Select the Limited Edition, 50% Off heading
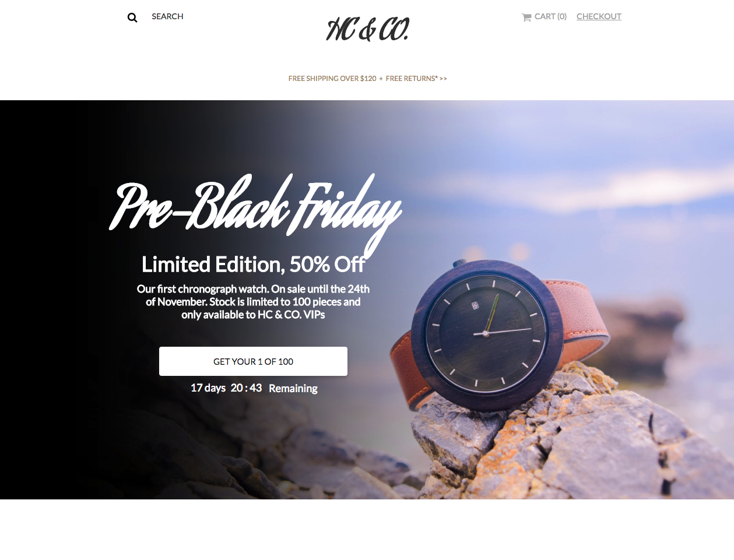Viewport: 734px width, 560px height. 253,265
